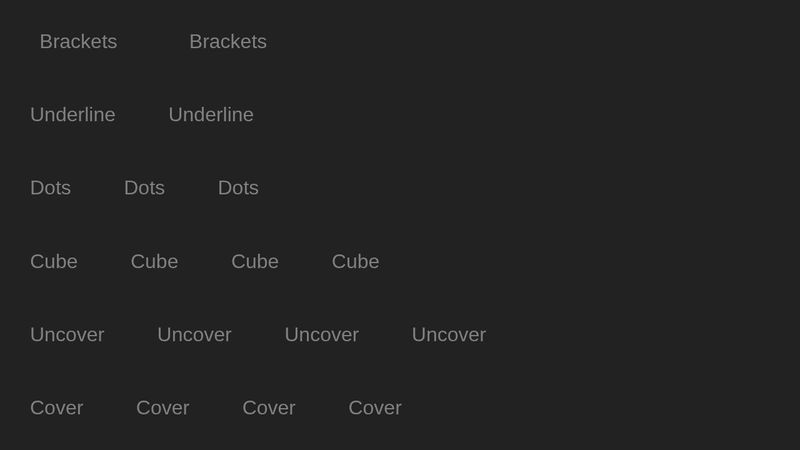Select the second Uncover link
Screen dimensions: 800x450
coord(194,335)
